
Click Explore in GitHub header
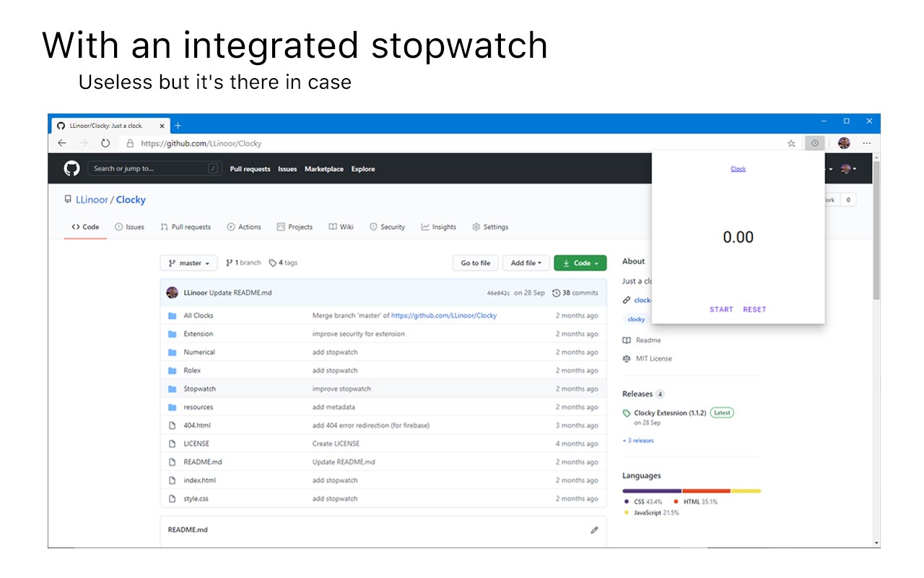point(363,169)
